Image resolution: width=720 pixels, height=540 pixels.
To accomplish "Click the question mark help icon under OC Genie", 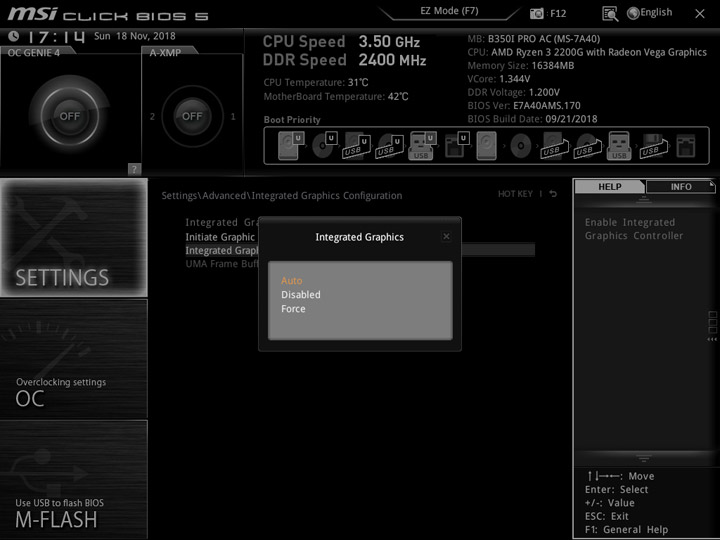I will point(134,169).
